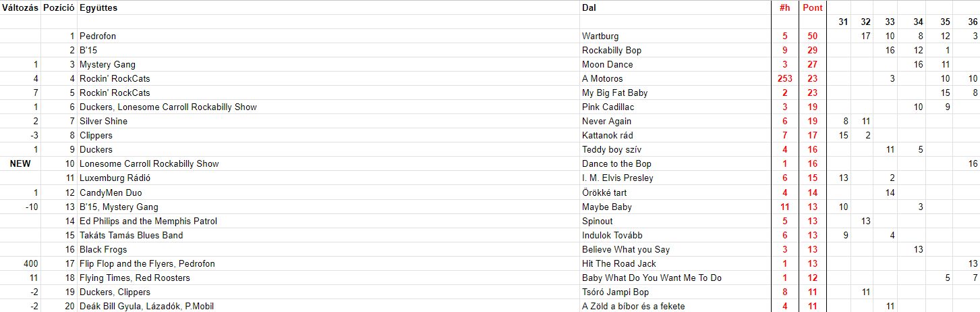Select the Hit The Road Jack cell
The height and width of the screenshot is (312, 980).
coord(676,263)
